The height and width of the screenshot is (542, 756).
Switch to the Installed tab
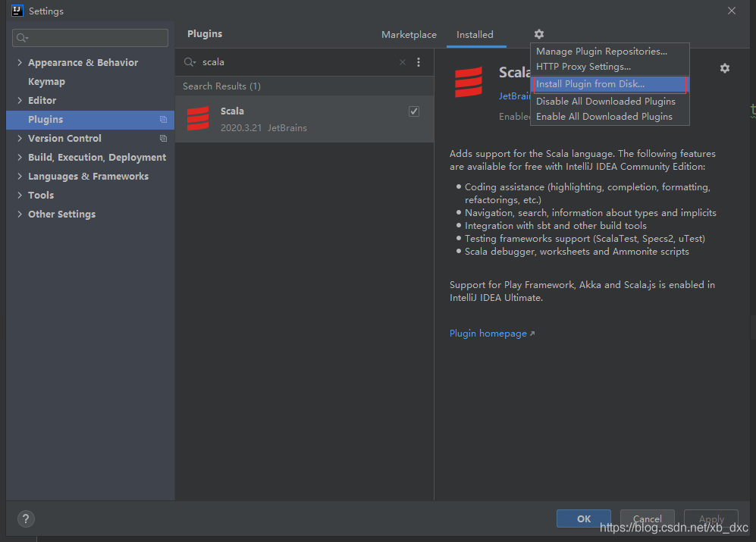[x=475, y=35]
